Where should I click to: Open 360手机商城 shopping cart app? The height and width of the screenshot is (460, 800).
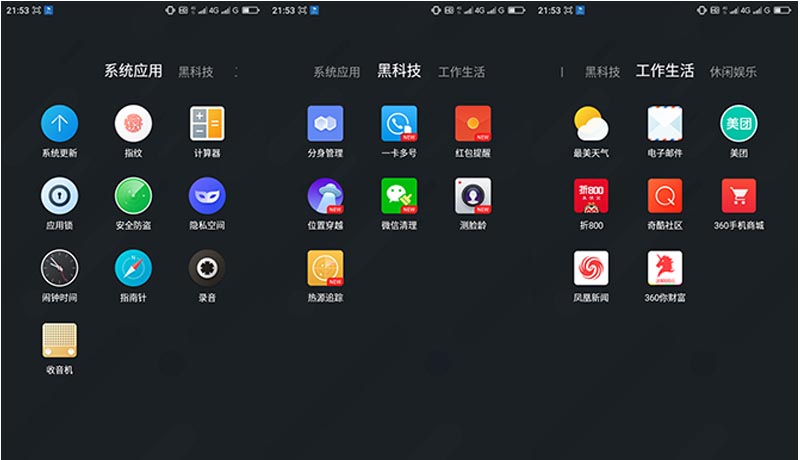pyautogui.click(x=739, y=196)
